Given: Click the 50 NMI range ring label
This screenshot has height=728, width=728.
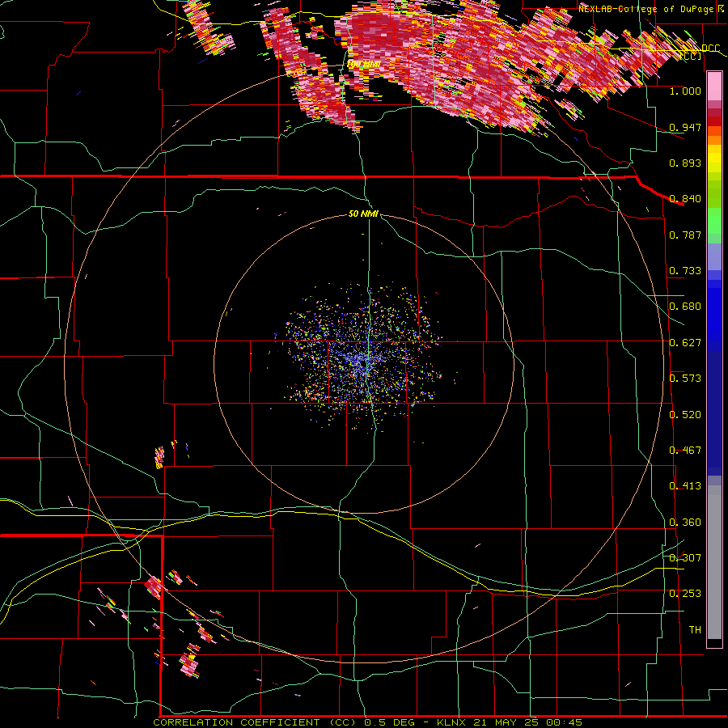Looking at the screenshot, I should point(363,214).
